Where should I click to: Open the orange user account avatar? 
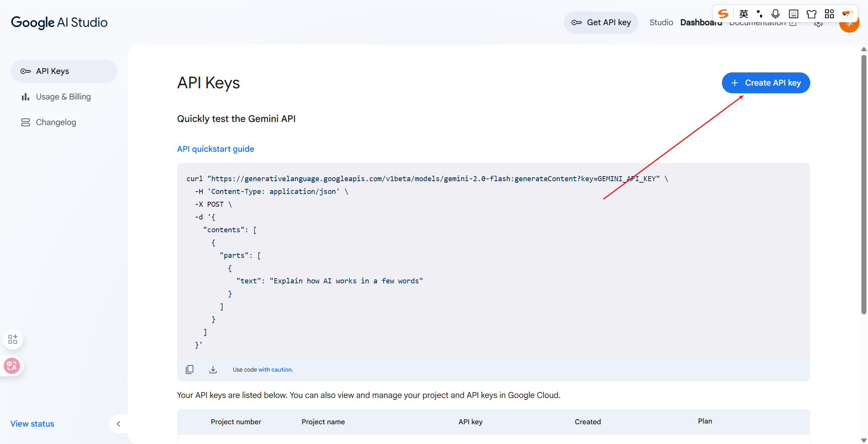click(x=849, y=27)
